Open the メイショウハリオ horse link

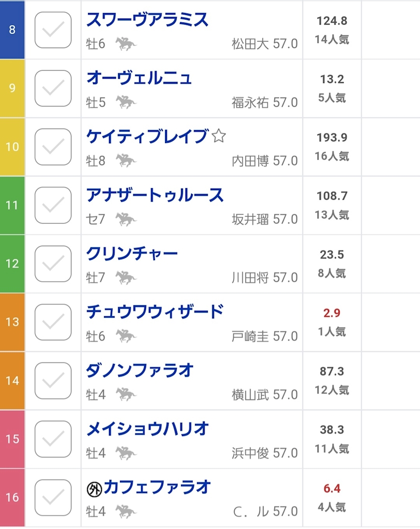click(x=147, y=429)
